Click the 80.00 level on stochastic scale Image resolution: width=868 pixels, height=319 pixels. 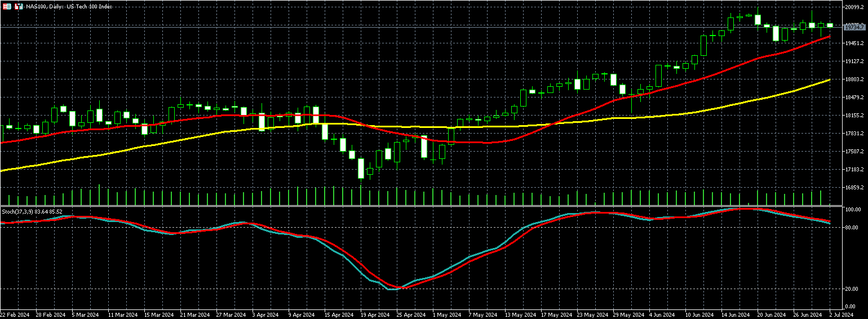coord(853,228)
